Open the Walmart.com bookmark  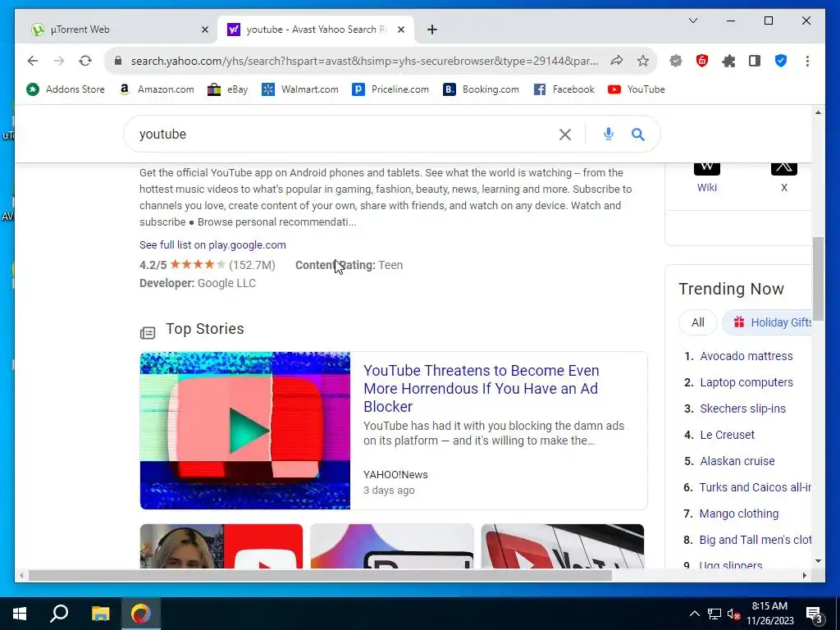pos(300,89)
